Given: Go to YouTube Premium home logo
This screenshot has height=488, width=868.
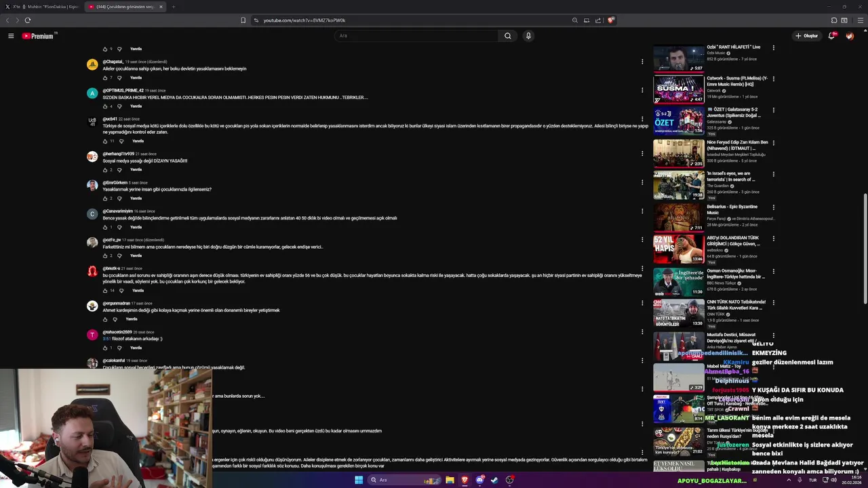Looking at the screenshot, I should tap(38, 36).
